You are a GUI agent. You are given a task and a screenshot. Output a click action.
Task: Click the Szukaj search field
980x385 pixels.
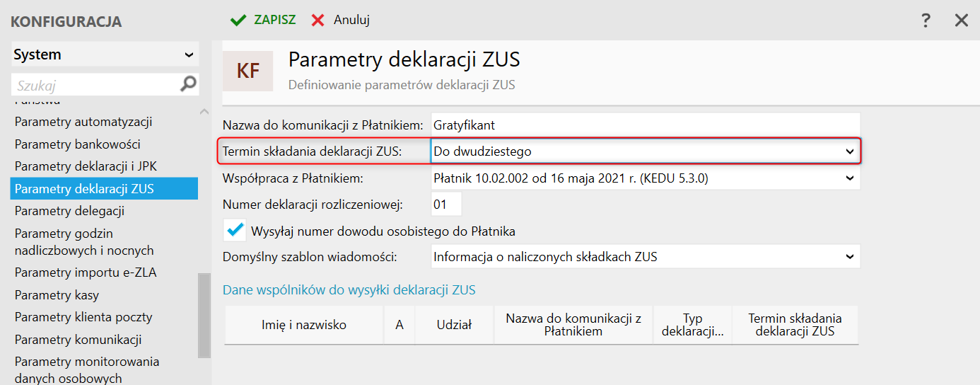[95, 86]
